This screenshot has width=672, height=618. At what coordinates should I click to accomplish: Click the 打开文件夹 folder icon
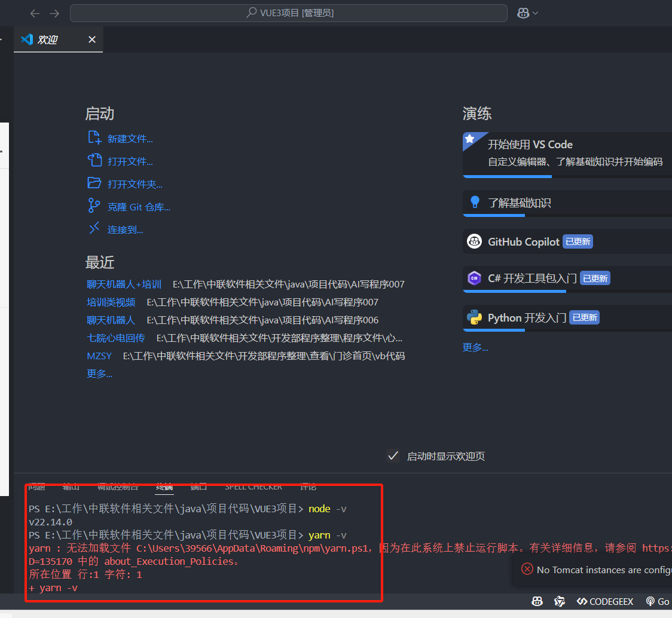(94, 183)
